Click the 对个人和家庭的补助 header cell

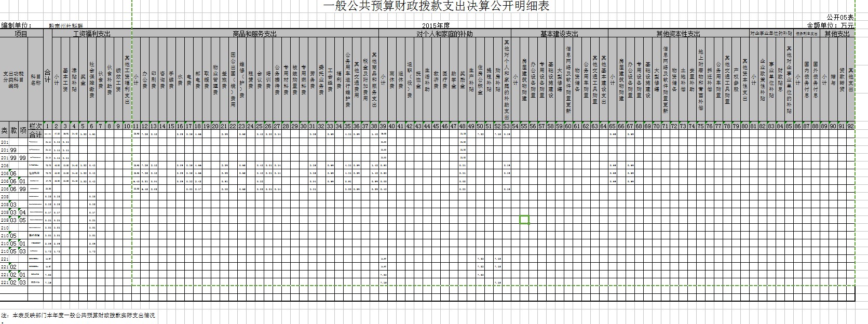point(445,34)
